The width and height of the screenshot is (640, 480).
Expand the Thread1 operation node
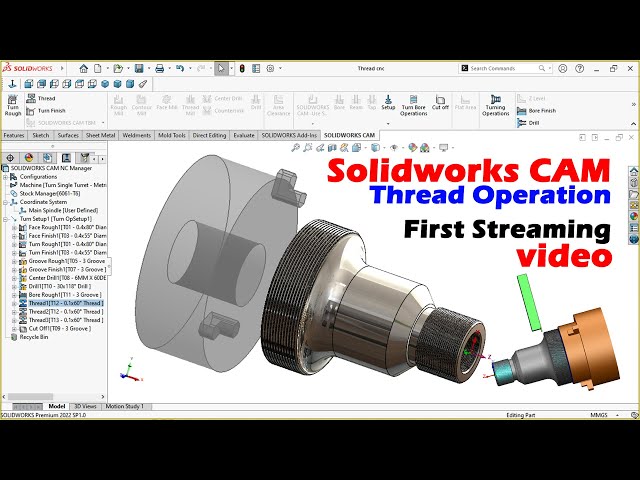tap(14, 303)
